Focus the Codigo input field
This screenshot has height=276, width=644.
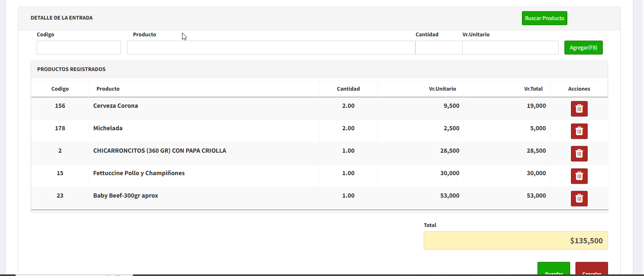pos(79,48)
